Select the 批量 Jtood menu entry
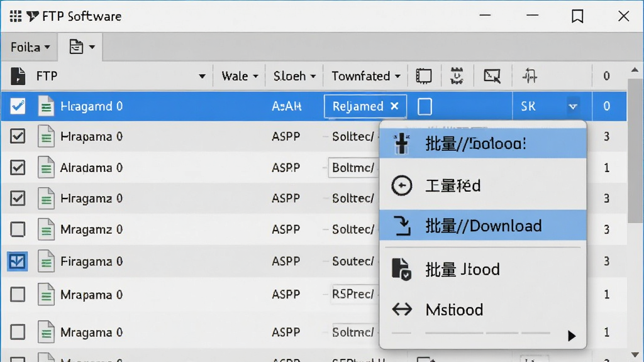Viewport: 644px width, 362px height. click(483, 269)
